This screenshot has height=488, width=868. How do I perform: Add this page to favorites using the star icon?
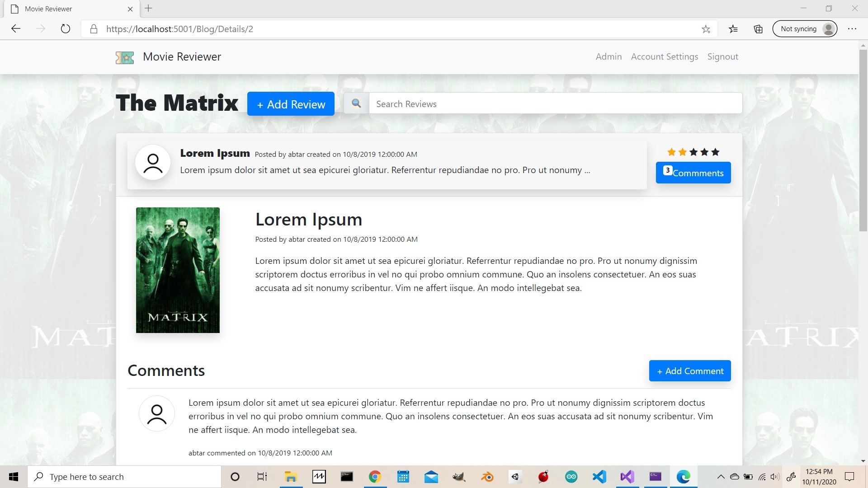click(x=706, y=29)
